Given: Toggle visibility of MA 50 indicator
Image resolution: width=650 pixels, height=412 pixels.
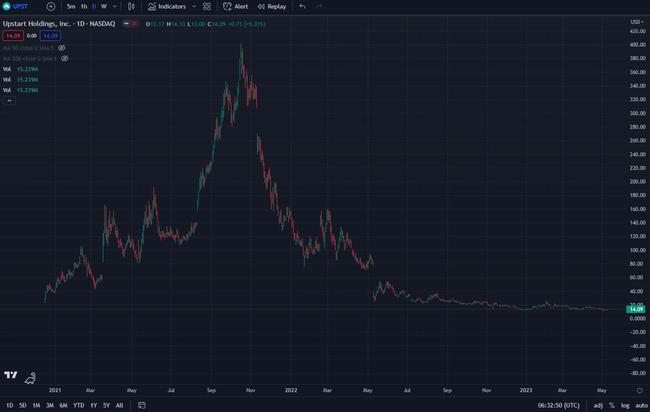Looking at the screenshot, I should click(62, 47).
